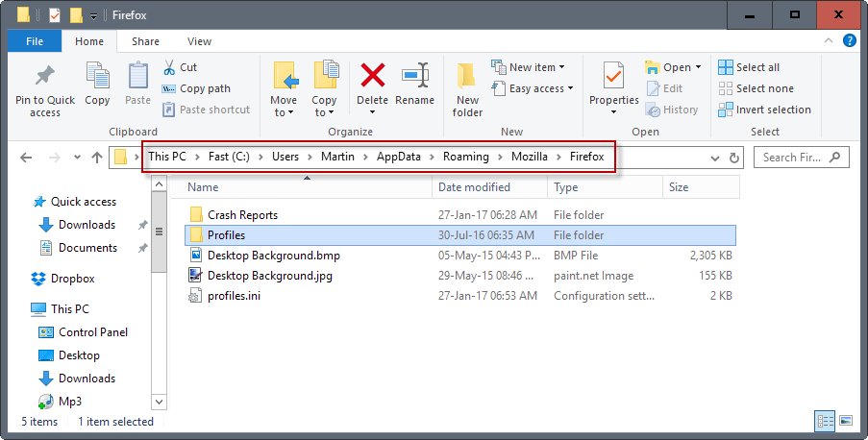Switch to the Home ribbon tab
This screenshot has width=868, height=440.
(89, 41)
